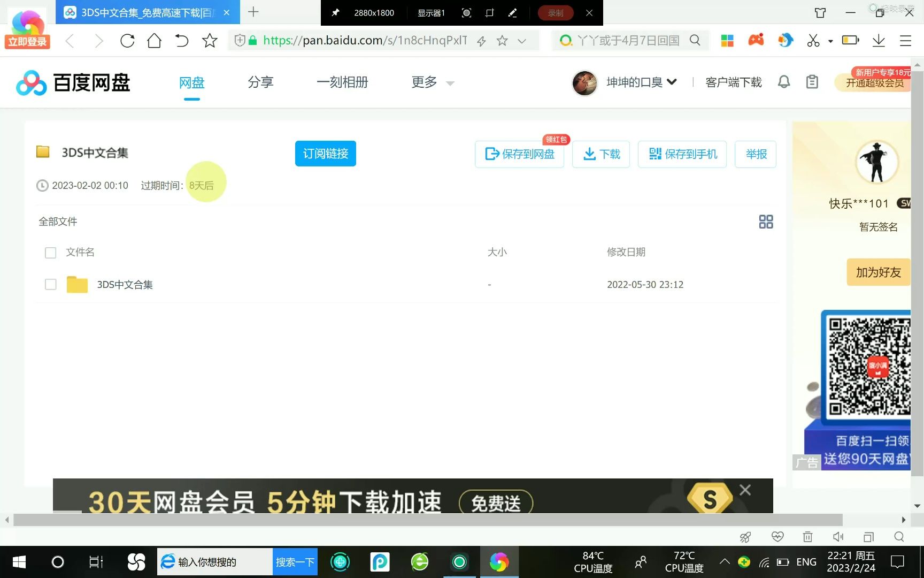Click the 举报 button
924x578 pixels.
(x=756, y=154)
